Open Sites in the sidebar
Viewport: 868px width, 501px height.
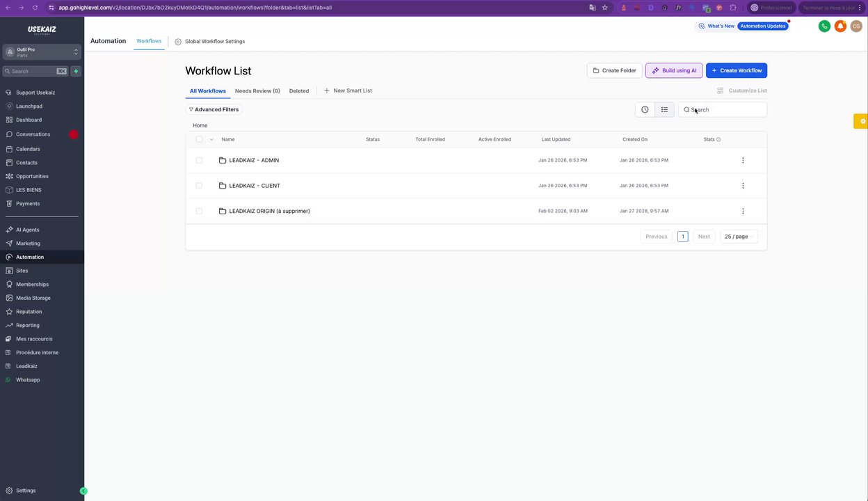22,271
